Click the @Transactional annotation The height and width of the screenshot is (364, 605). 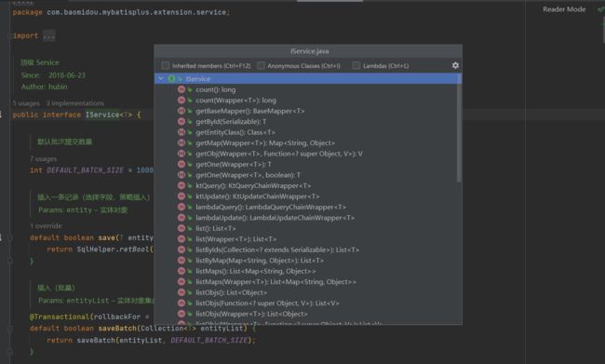click(x=60, y=317)
